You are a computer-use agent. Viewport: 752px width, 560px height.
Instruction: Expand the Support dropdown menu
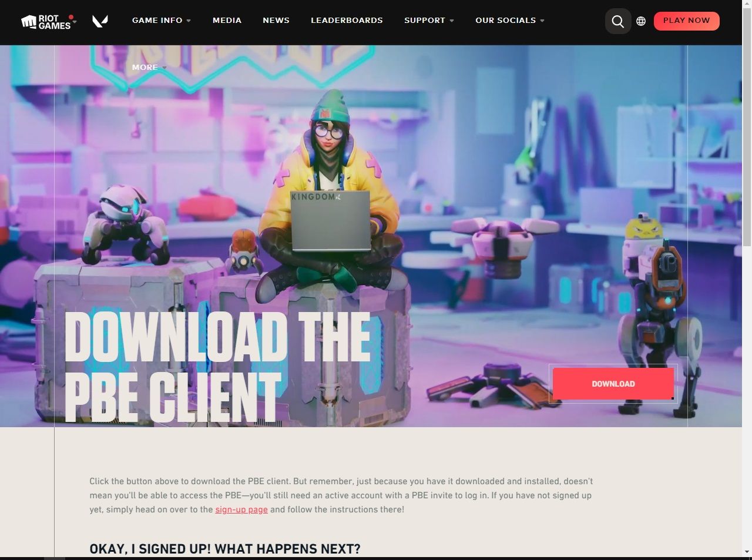click(429, 20)
